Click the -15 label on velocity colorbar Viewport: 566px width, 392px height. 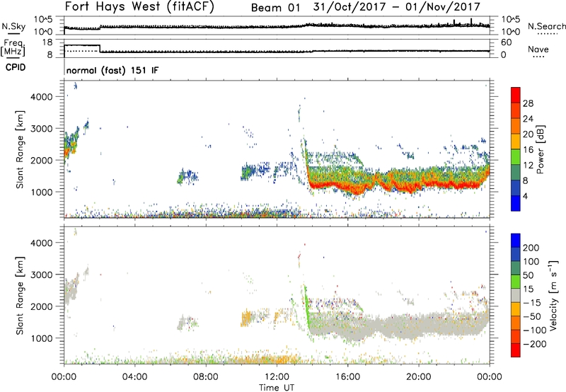[x=532, y=302]
